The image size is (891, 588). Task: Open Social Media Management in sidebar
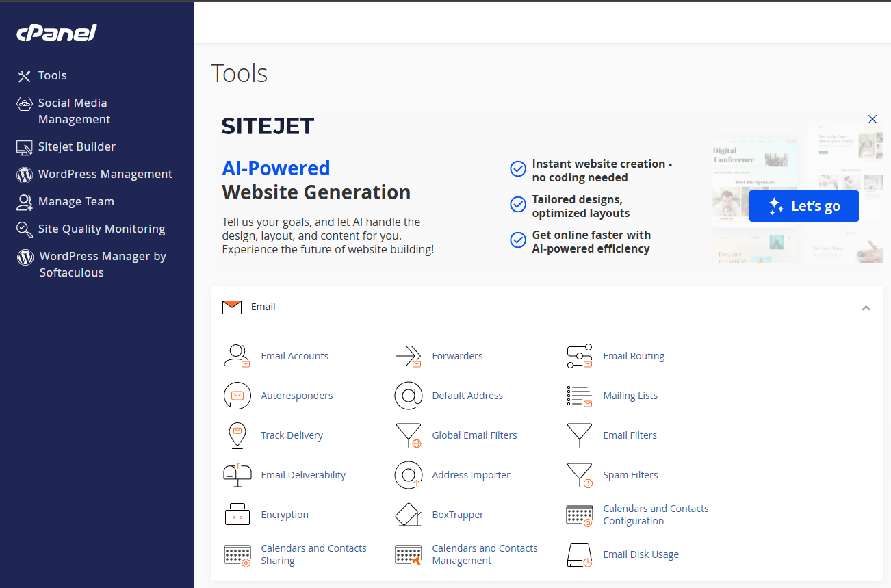[x=73, y=110]
